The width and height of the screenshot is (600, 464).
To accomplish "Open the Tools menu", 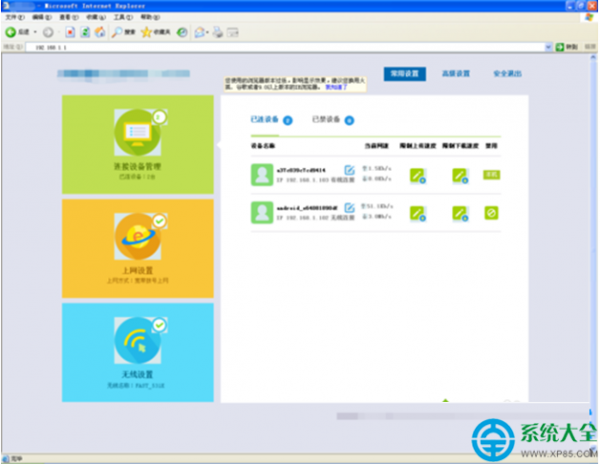I will pyautogui.click(x=123, y=17).
